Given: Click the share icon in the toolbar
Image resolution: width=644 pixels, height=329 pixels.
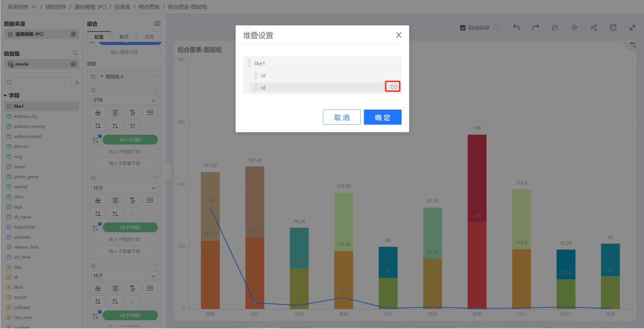Looking at the screenshot, I should [593, 28].
